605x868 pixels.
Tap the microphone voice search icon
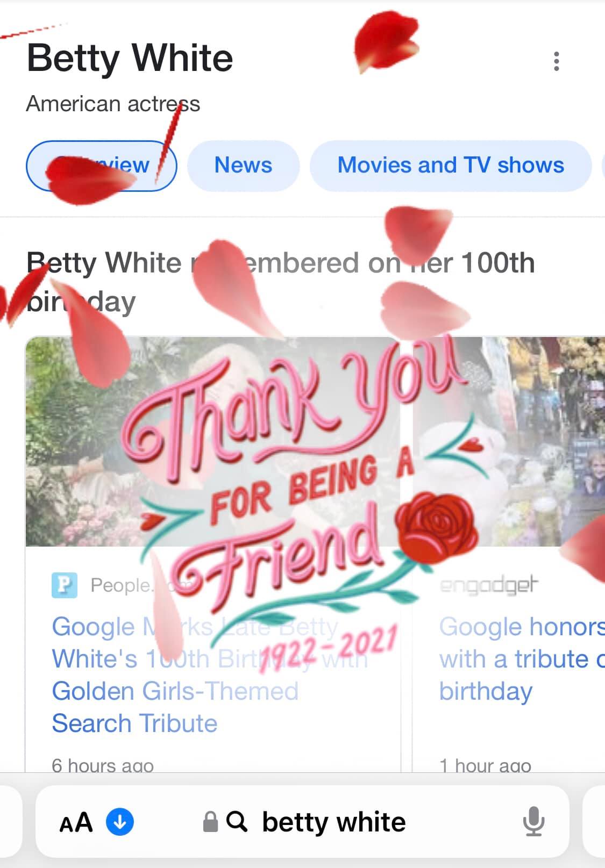[x=533, y=822]
